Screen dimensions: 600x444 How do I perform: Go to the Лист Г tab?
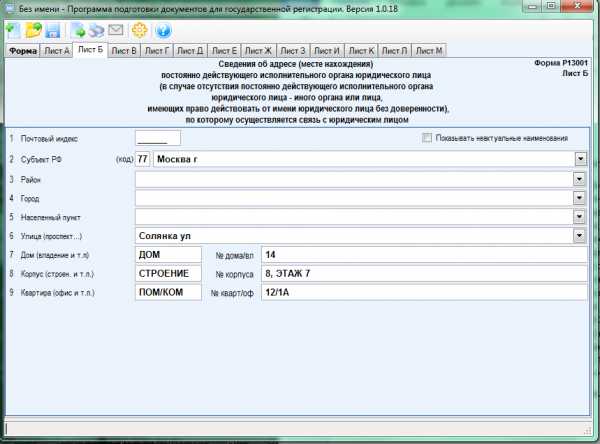point(157,51)
